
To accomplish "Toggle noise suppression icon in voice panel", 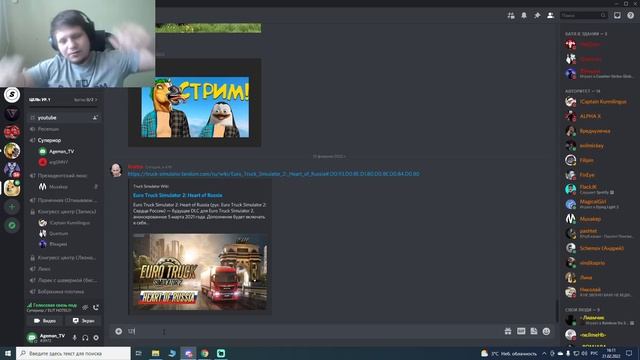I will tap(85, 307).
